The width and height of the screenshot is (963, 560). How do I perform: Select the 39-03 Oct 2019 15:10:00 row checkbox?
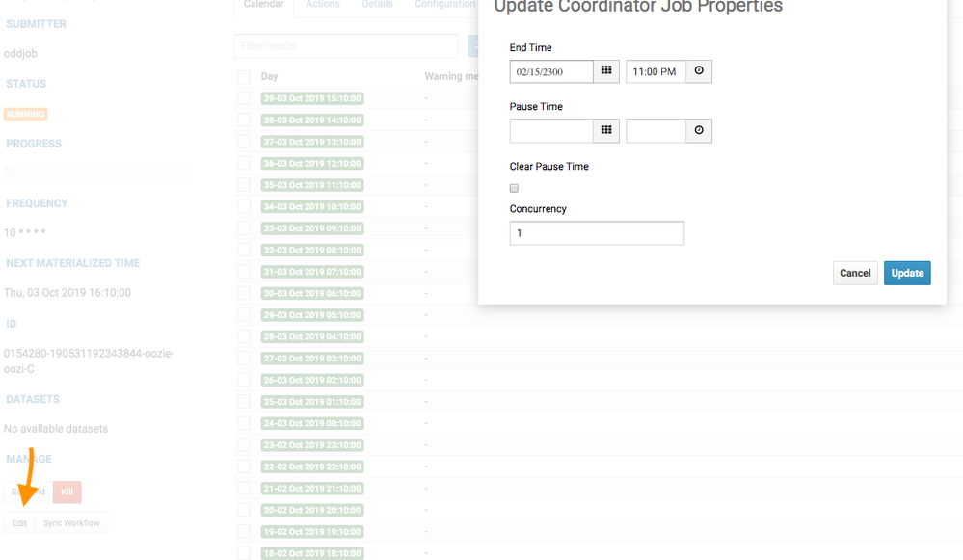244,98
